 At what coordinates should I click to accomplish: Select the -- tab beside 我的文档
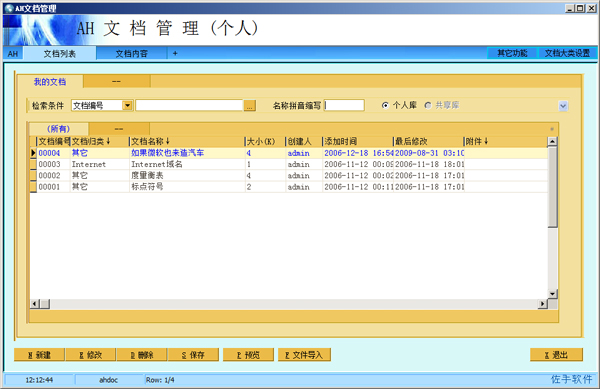point(116,81)
